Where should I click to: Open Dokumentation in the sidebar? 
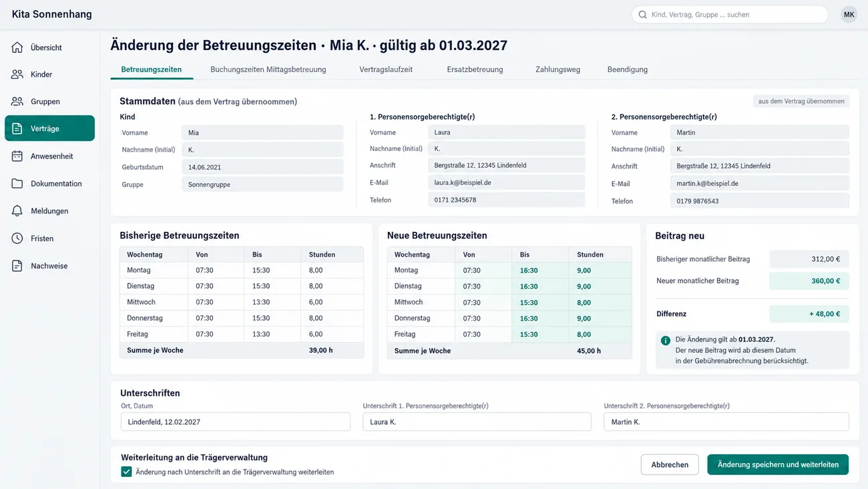point(49,183)
